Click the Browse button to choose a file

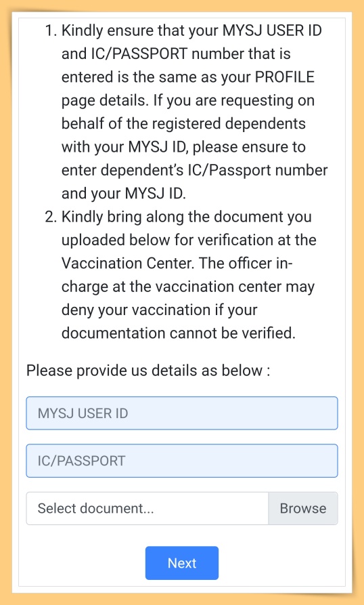pyautogui.click(x=302, y=508)
